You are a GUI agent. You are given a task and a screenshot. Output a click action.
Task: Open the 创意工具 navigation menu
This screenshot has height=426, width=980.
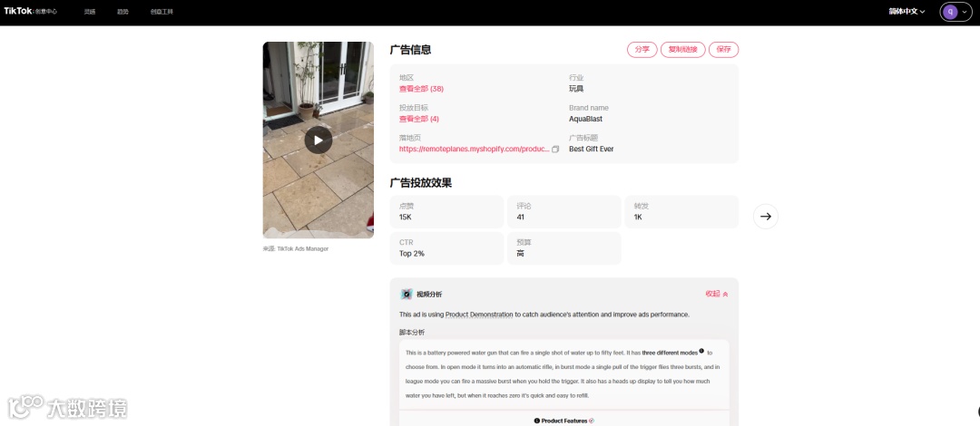coord(162,12)
